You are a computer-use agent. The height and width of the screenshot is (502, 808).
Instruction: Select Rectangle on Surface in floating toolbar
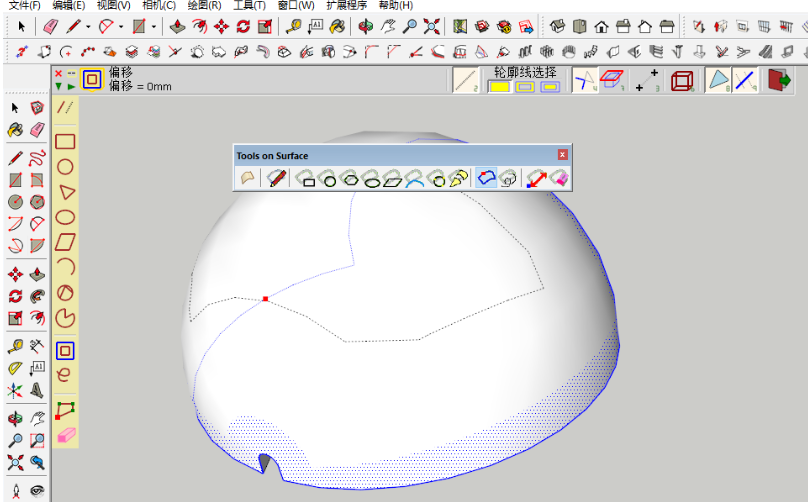[306, 179]
